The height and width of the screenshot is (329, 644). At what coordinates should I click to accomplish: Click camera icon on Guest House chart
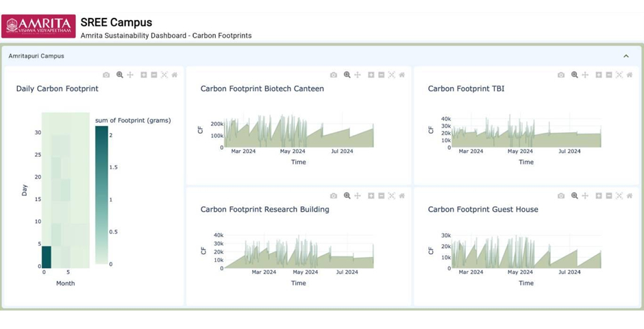pos(561,196)
